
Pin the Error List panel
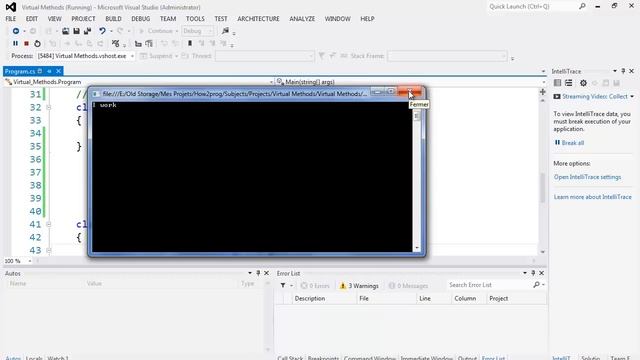point(533,273)
